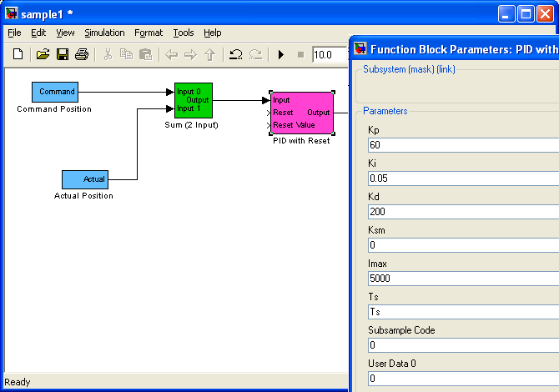Click the sample1 window title icon
This screenshot has width=559, height=392.
[x=12, y=13]
